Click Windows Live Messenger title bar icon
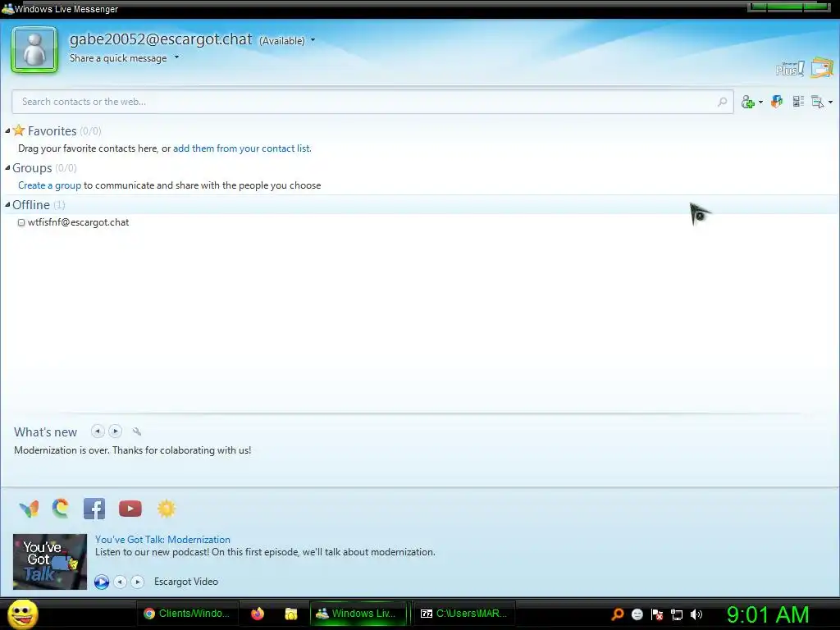Viewport: 840px width, 630px height. [7, 8]
